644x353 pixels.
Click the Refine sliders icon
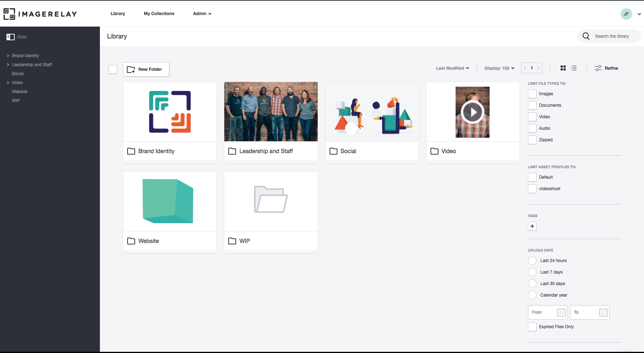(598, 68)
